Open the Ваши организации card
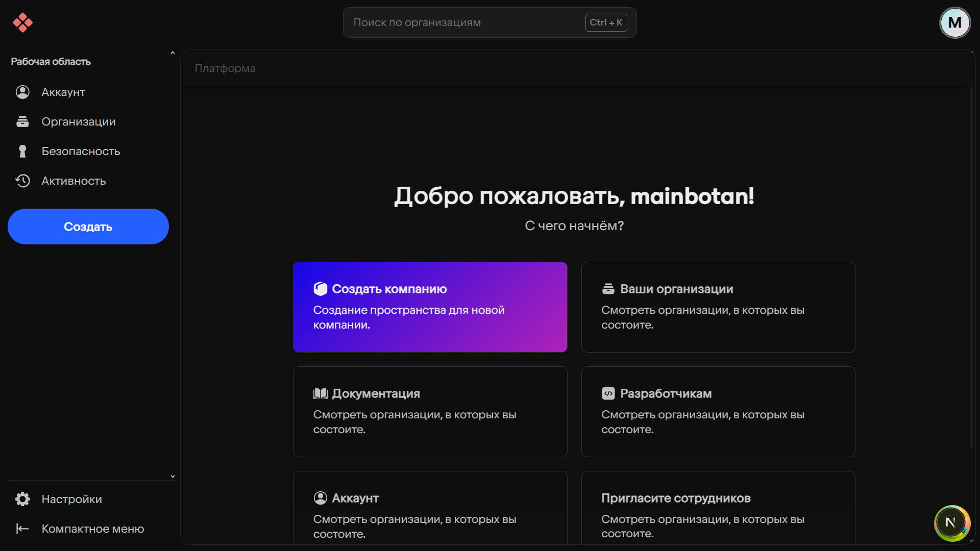 click(x=718, y=307)
